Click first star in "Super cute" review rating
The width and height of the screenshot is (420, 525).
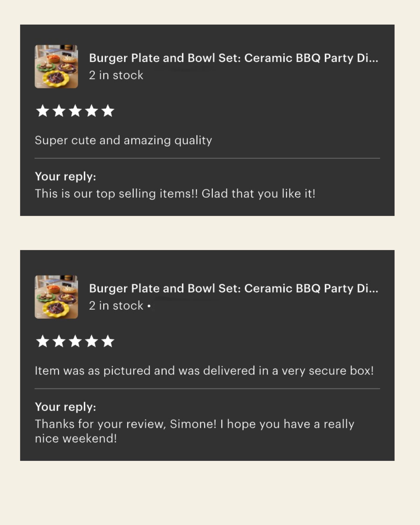(x=43, y=111)
